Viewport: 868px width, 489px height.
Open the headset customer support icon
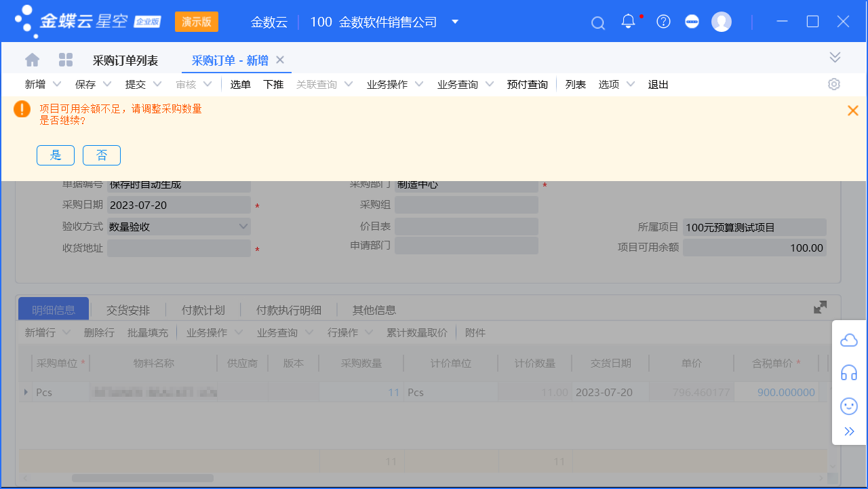coord(849,372)
